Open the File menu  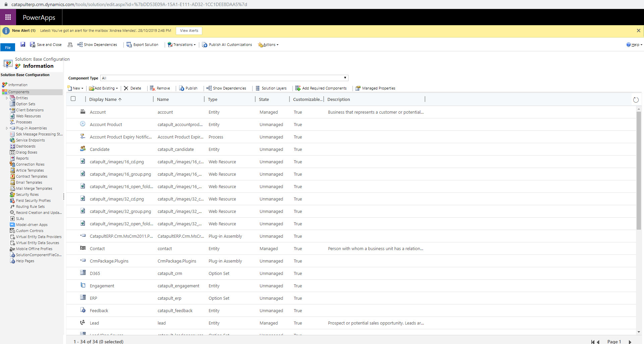pos(7,47)
